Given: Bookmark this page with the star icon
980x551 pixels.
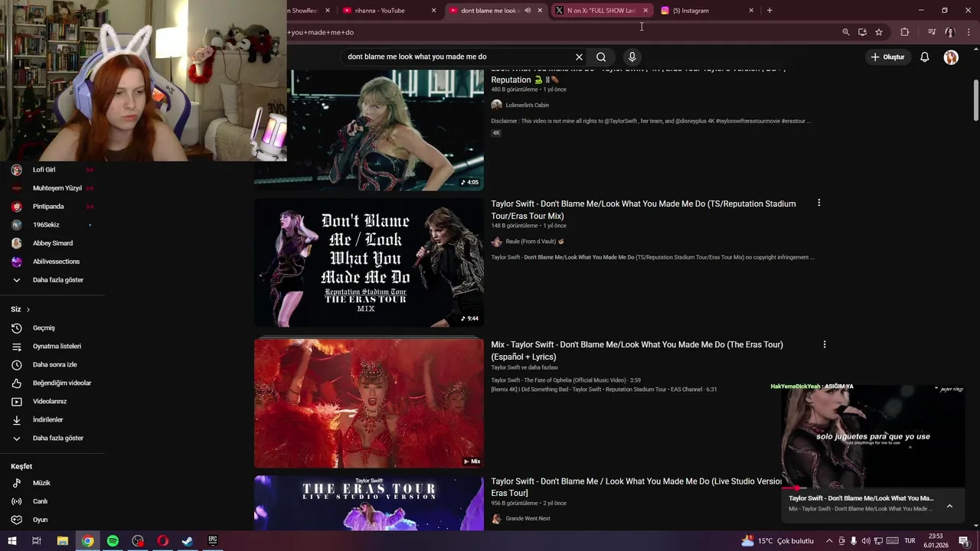Looking at the screenshot, I should click(879, 32).
